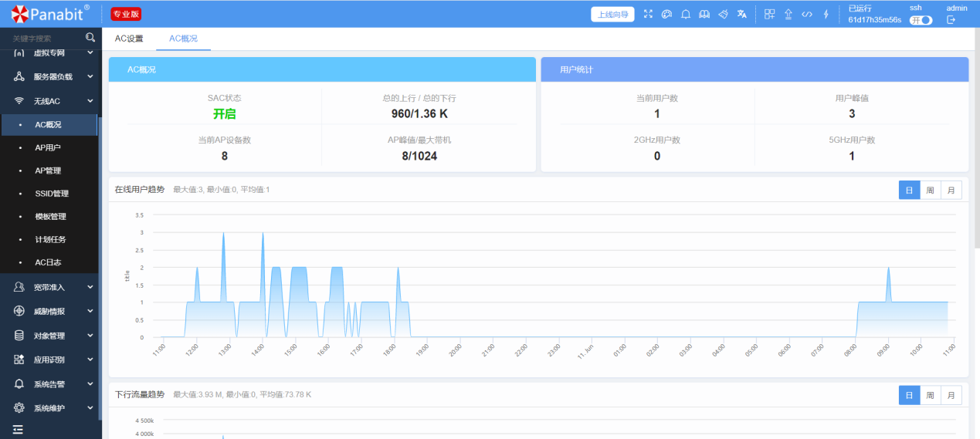
Task: Switch to the AC设置 tab
Action: [x=129, y=38]
